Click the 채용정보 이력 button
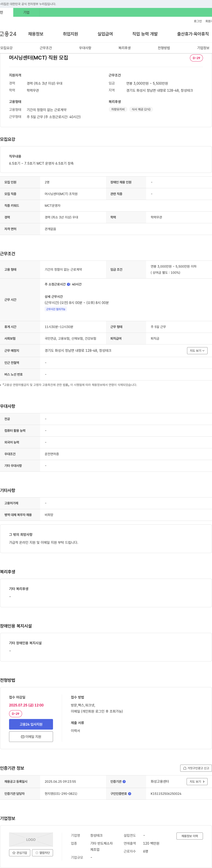212x868 pixels. 190,836
